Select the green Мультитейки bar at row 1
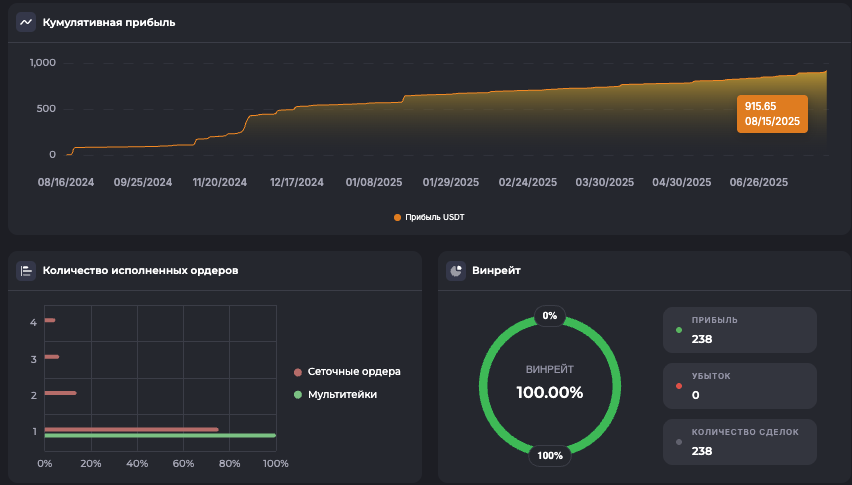This screenshot has height=485, width=852. point(160,436)
